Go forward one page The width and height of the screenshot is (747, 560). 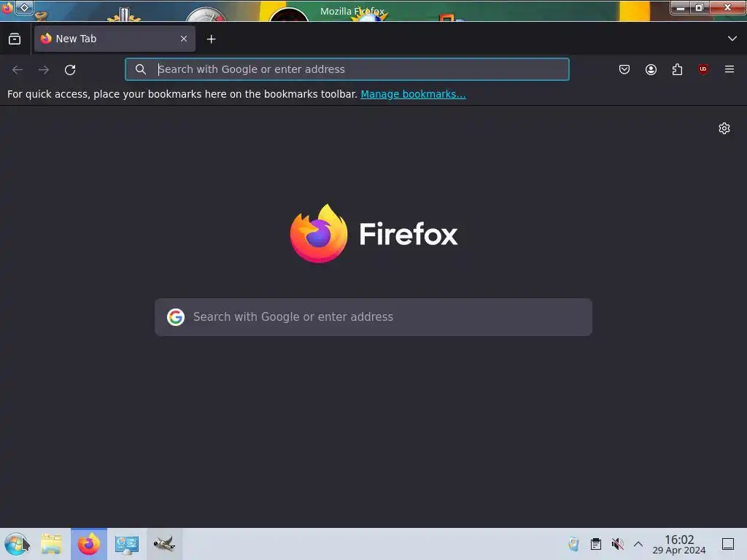[44, 69]
